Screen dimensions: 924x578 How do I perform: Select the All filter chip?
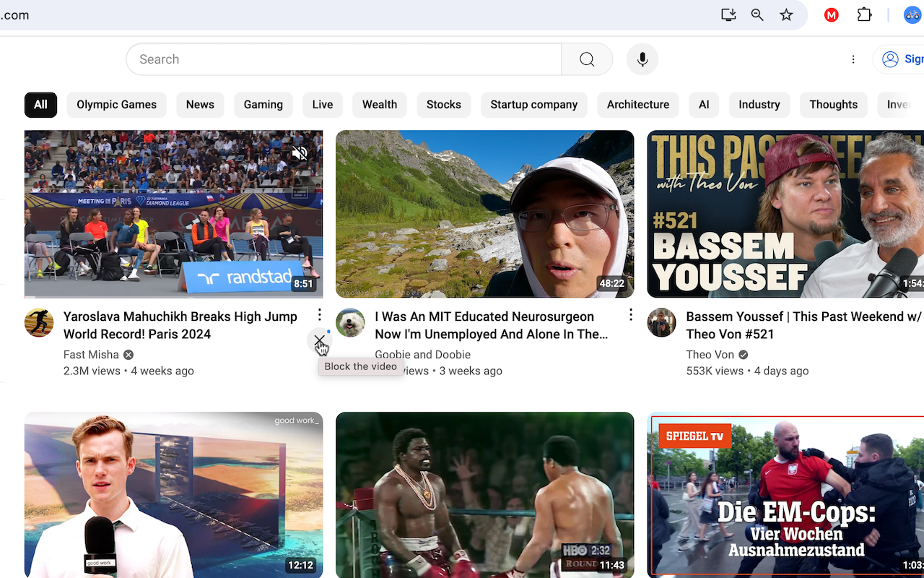point(40,105)
